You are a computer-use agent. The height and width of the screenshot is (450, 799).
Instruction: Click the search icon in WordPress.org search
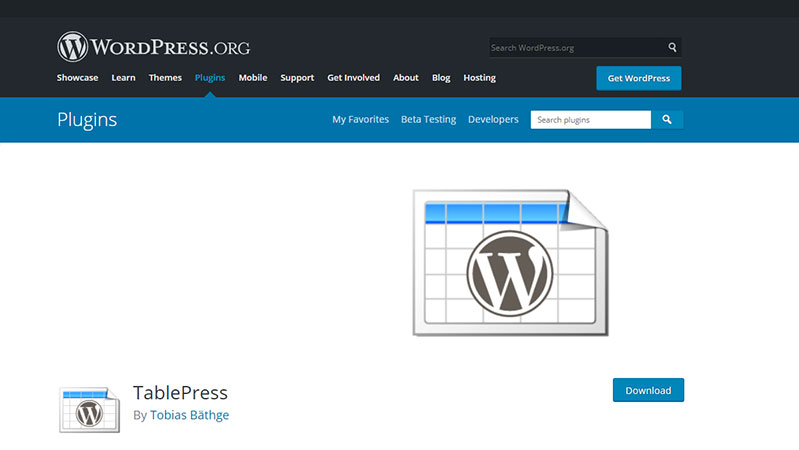(x=672, y=47)
